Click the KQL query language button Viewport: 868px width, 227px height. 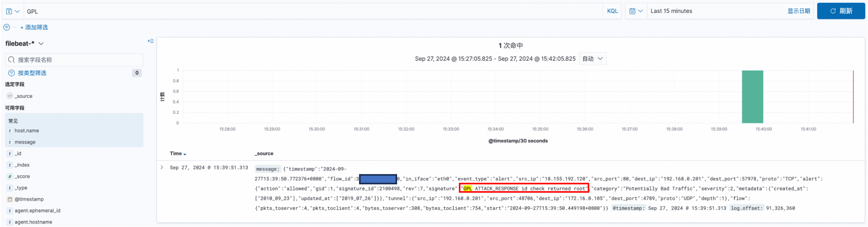point(612,11)
